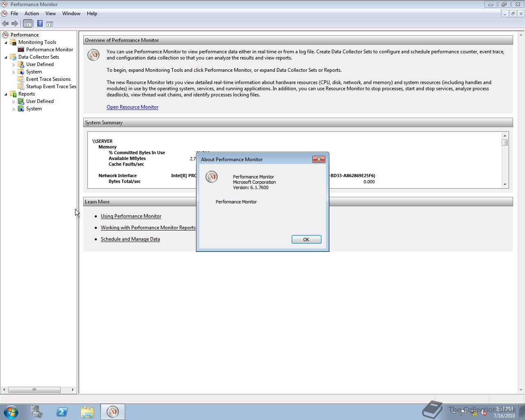Click User Defined icon under Reports

[21, 101]
